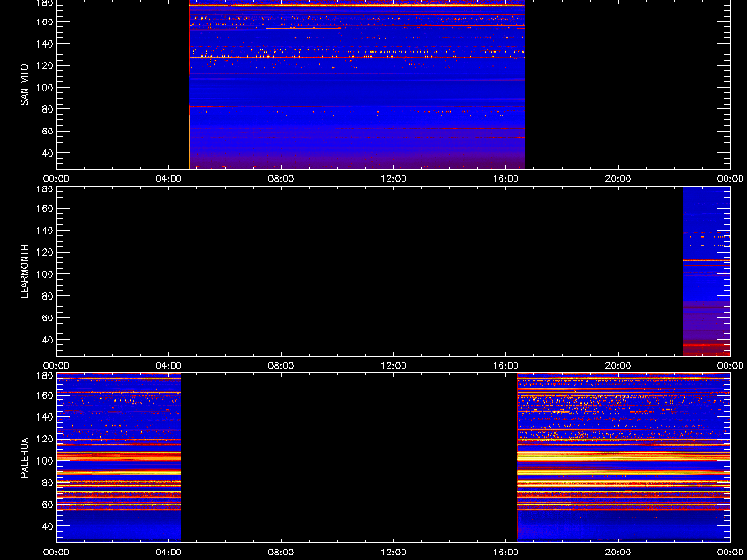Click 16:00 under the San Vito plot
This screenshot has width=747, height=560.
pyautogui.click(x=506, y=179)
